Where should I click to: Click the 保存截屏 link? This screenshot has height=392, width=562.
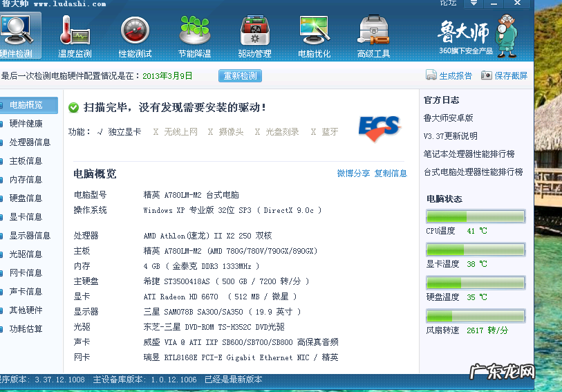pyautogui.click(x=511, y=76)
